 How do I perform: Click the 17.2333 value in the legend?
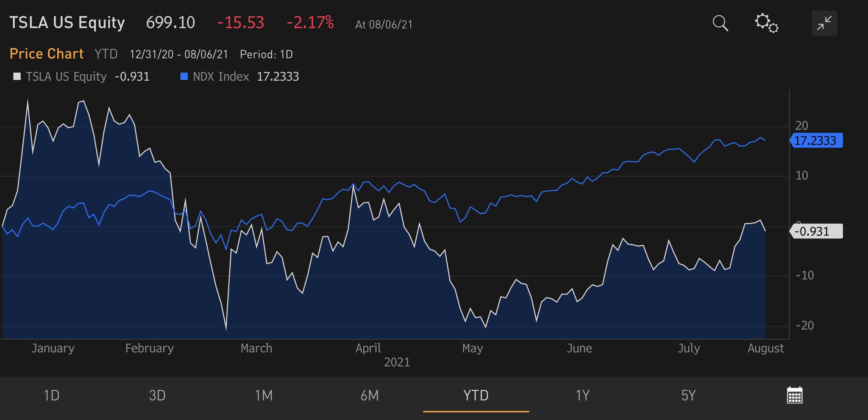(278, 76)
